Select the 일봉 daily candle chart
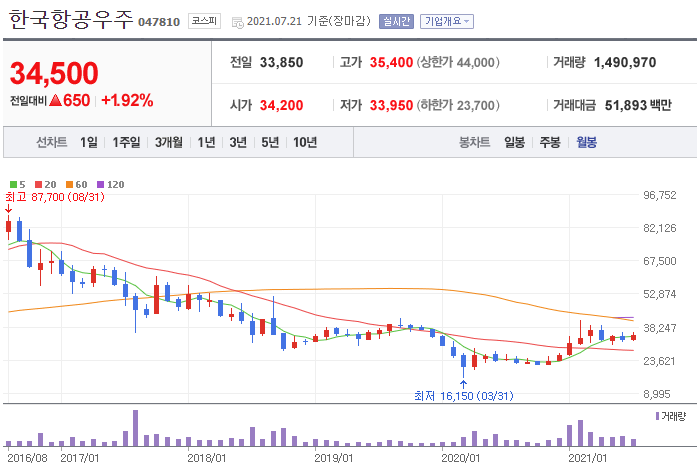 pos(514,142)
